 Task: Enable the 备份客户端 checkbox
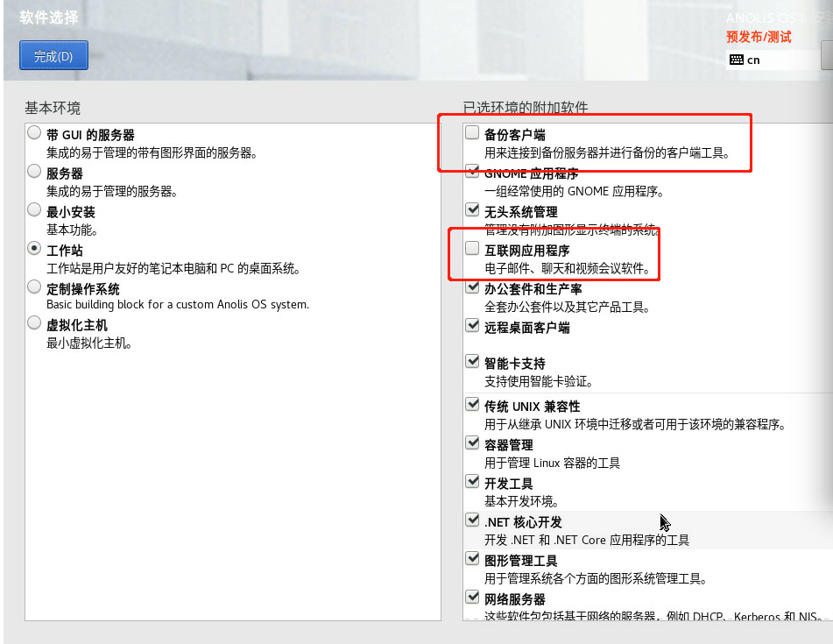pos(473,134)
